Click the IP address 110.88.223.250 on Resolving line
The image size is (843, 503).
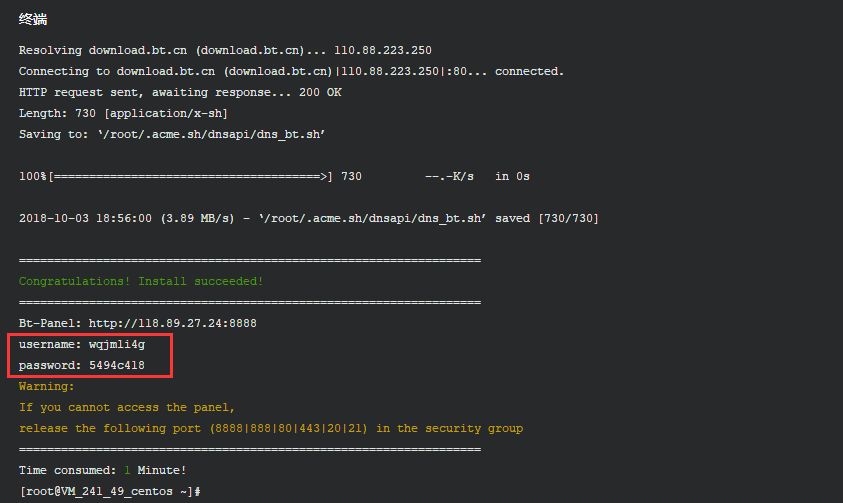click(x=383, y=50)
